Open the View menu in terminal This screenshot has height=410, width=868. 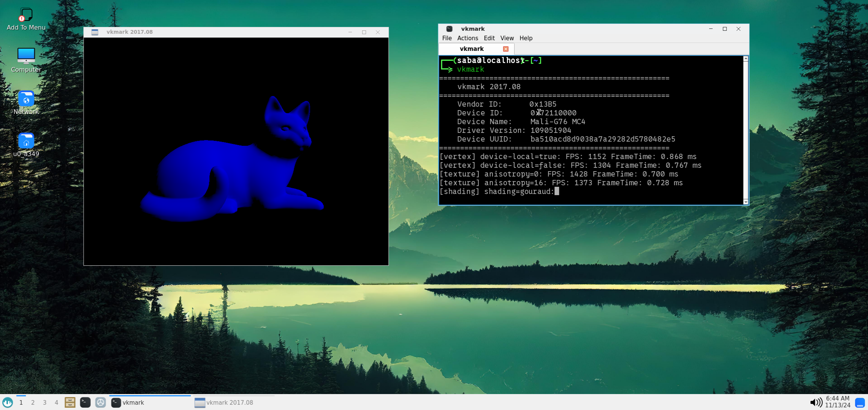507,38
